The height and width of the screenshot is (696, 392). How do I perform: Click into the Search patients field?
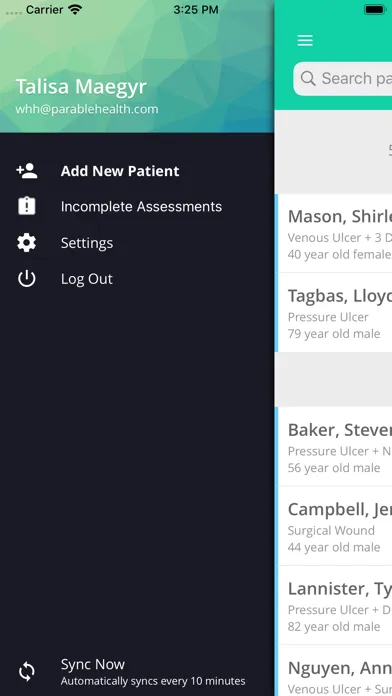coord(342,79)
